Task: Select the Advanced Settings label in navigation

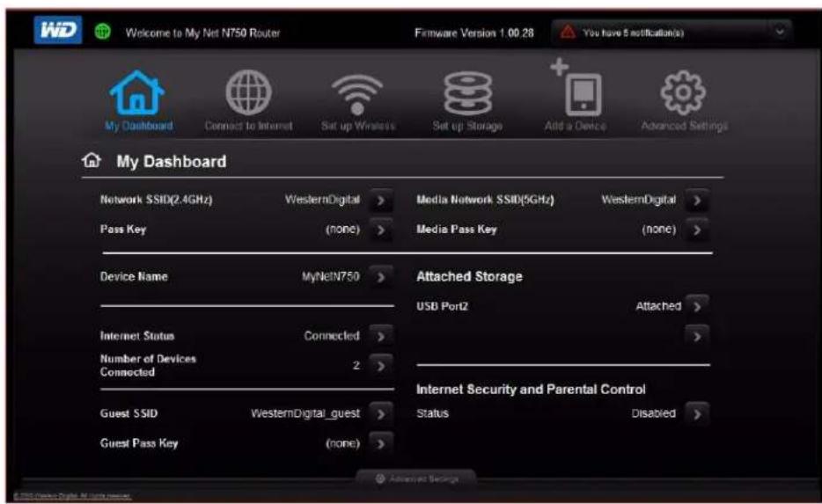Action: pos(684,127)
